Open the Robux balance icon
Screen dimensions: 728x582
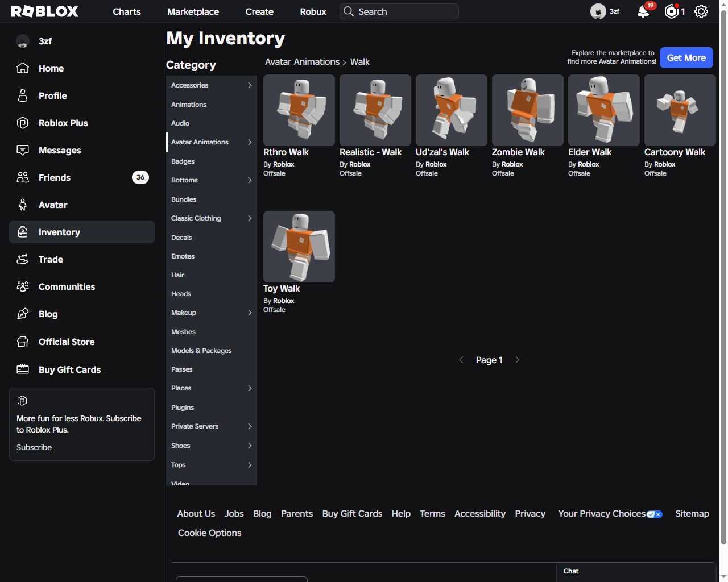[672, 11]
